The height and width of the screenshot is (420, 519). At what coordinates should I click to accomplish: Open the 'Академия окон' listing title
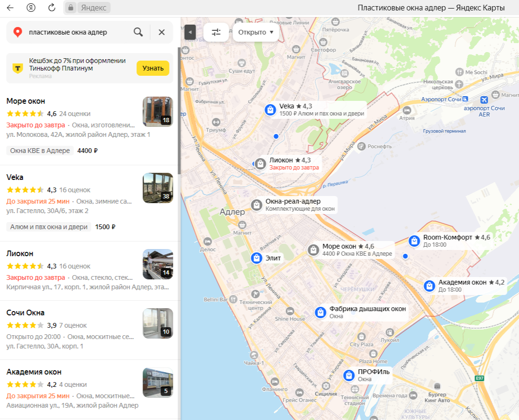coord(34,372)
